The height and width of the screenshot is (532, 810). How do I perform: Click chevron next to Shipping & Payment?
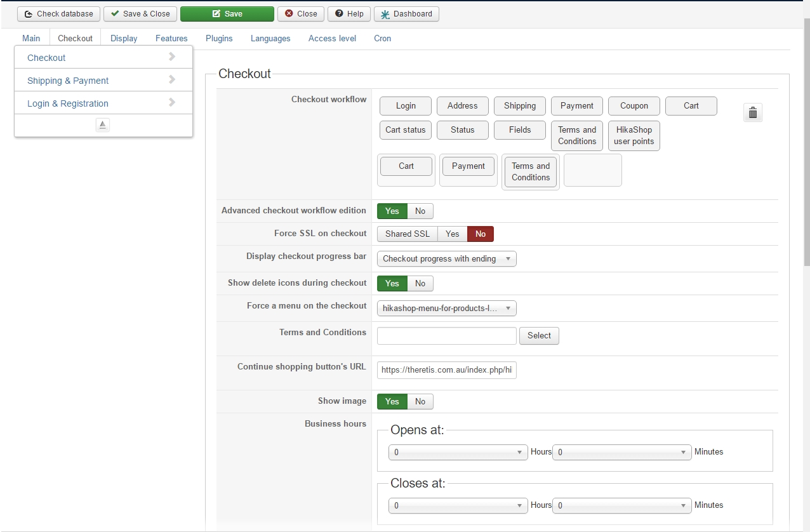pos(172,79)
